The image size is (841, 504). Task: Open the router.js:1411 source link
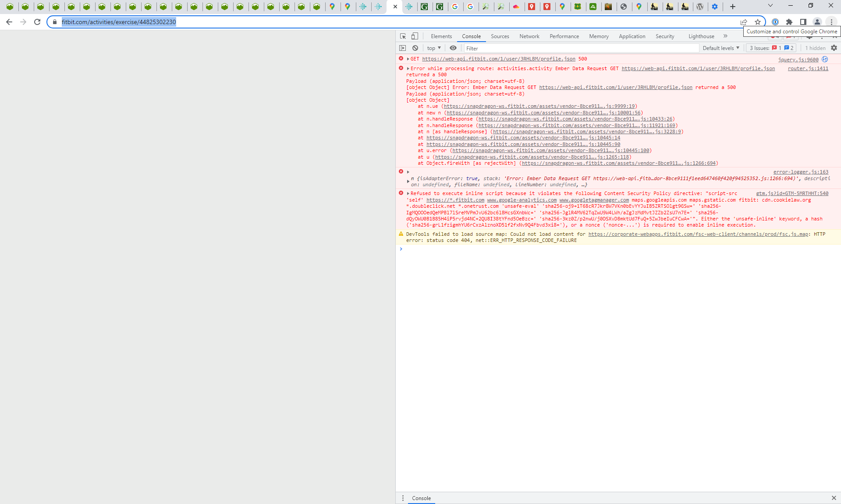[808, 68]
